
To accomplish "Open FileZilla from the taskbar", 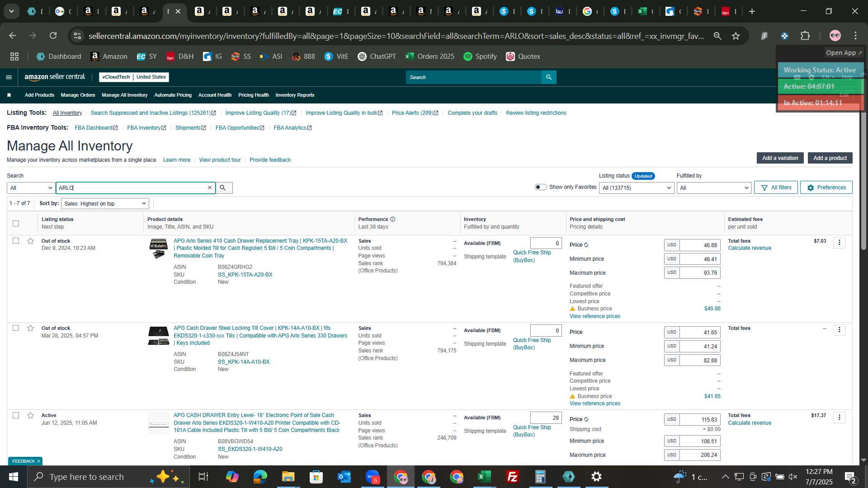I will pyautogui.click(x=513, y=477).
